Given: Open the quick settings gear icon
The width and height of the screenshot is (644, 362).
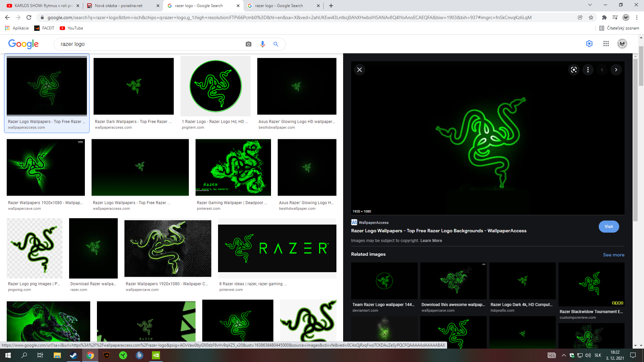Looking at the screenshot, I should pyautogui.click(x=589, y=44).
